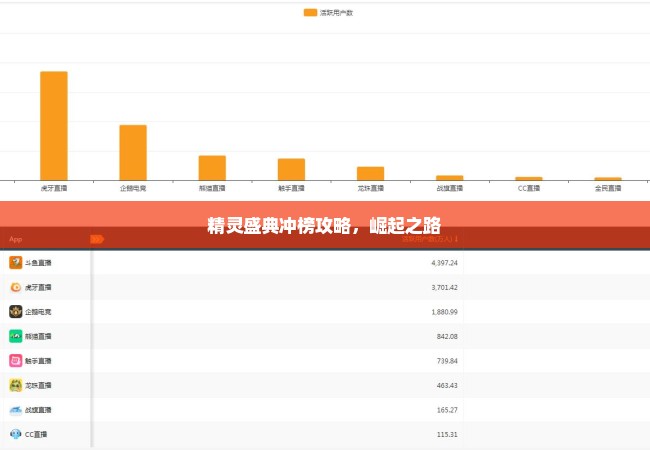Select the green 熊猫直播 app icon
Viewport: 650px width, 450px height.
pyautogui.click(x=15, y=336)
